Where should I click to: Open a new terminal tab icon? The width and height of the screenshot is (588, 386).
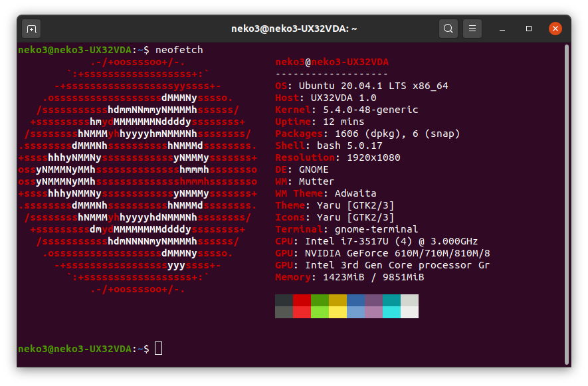[x=31, y=29]
